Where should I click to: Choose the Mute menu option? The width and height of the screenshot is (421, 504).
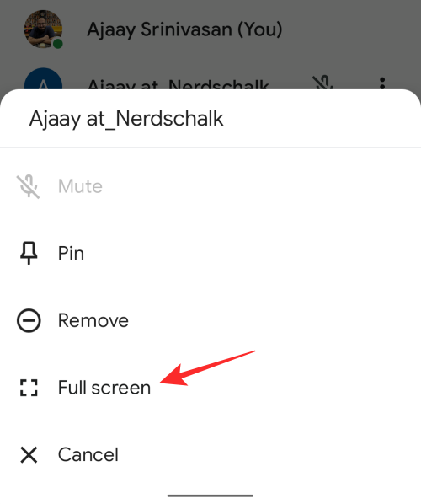coord(210,186)
